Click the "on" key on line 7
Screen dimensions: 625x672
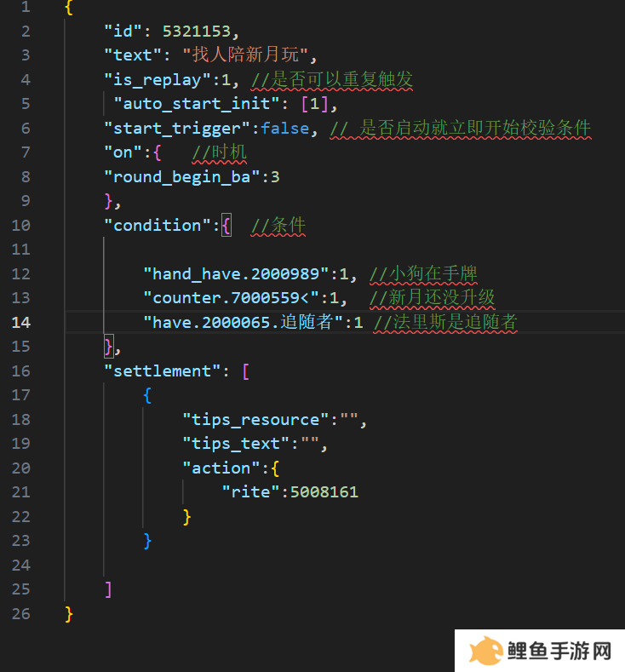click(x=123, y=152)
